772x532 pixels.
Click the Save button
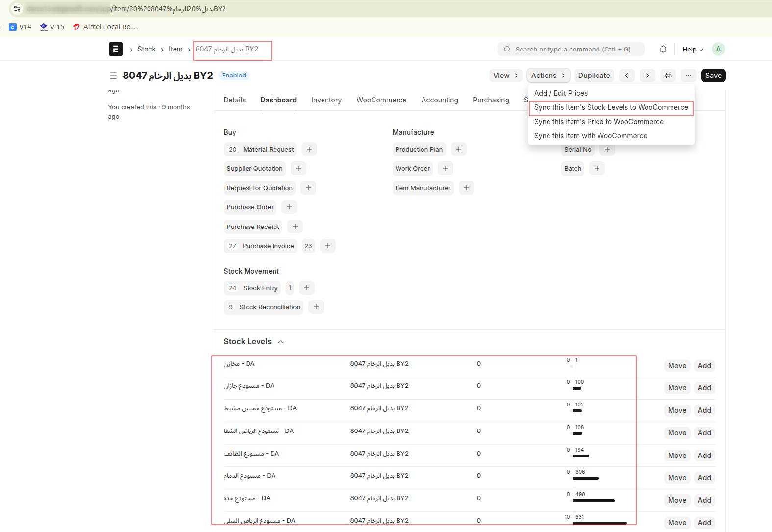(713, 76)
